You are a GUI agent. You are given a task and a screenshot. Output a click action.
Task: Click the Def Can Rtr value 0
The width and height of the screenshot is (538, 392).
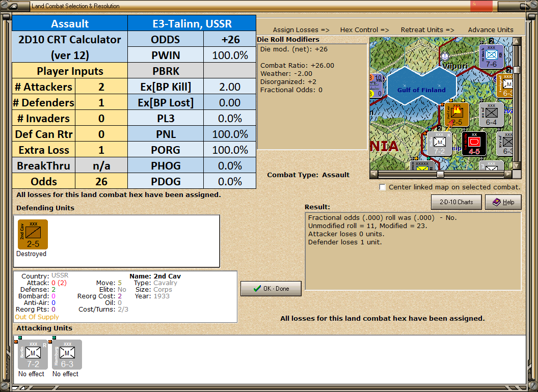(101, 134)
